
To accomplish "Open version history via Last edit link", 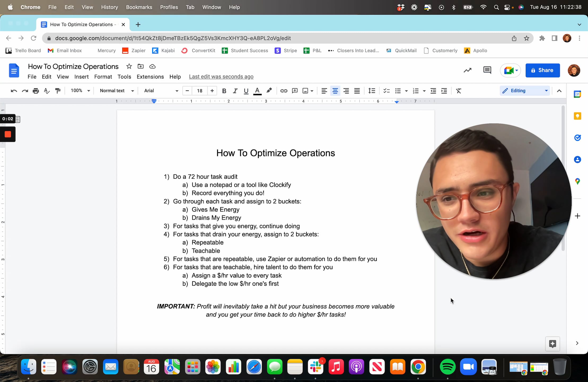I will point(221,76).
